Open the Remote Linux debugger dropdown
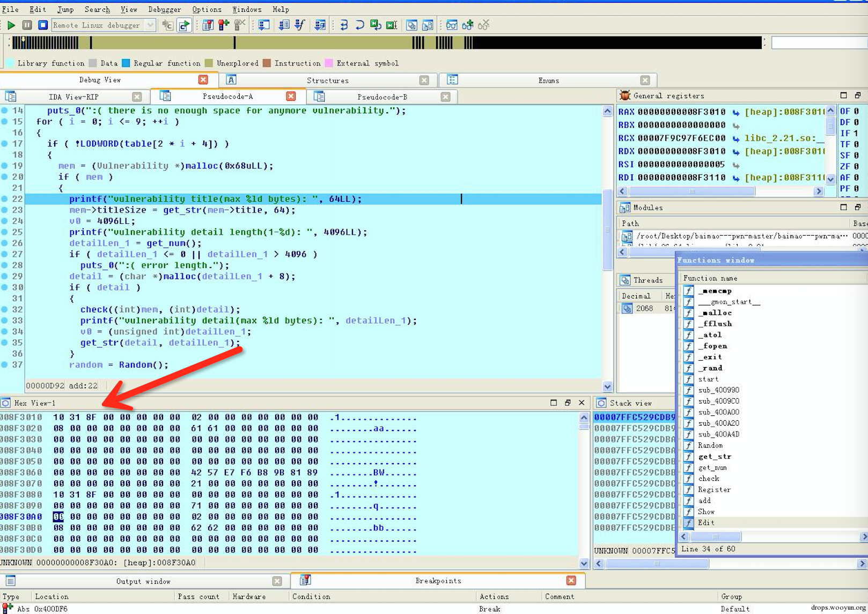868x614 pixels. tap(150, 25)
